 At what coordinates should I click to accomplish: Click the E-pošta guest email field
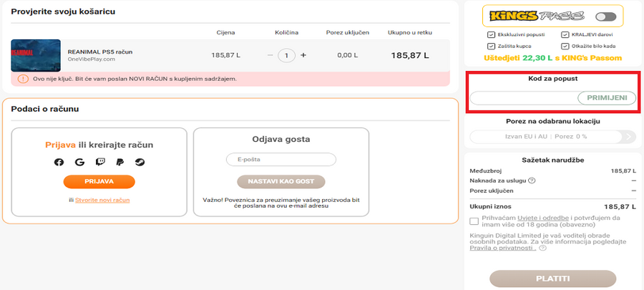pyautogui.click(x=281, y=160)
